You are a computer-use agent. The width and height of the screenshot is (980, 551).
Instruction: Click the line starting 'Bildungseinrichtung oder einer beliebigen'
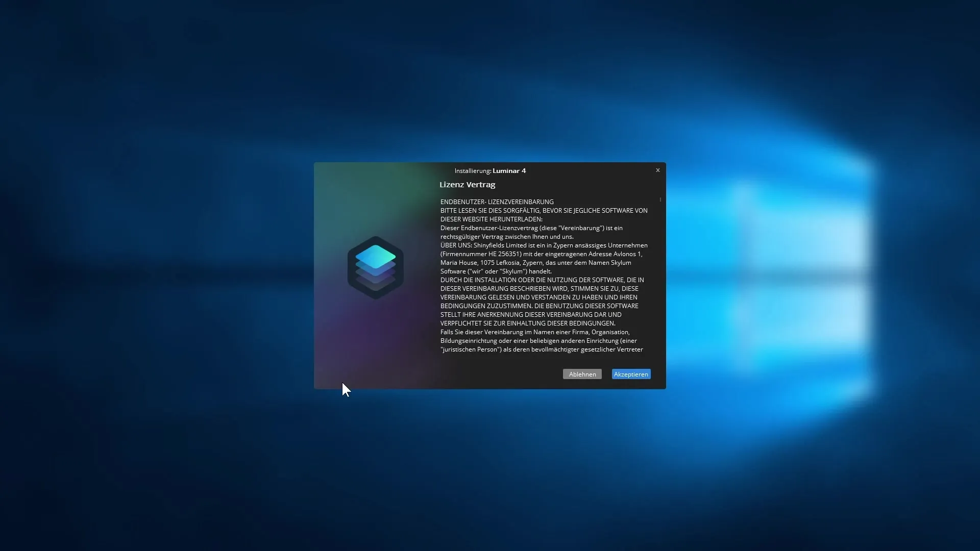538,341
